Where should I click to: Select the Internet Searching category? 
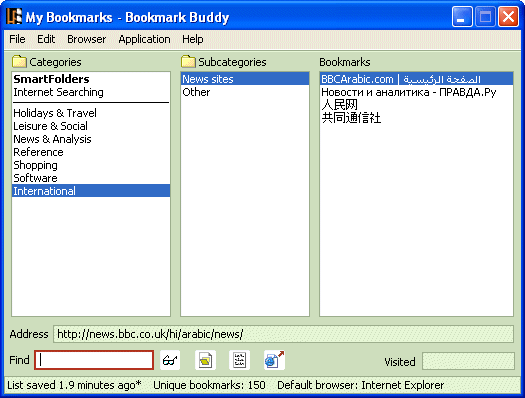pos(91,92)
